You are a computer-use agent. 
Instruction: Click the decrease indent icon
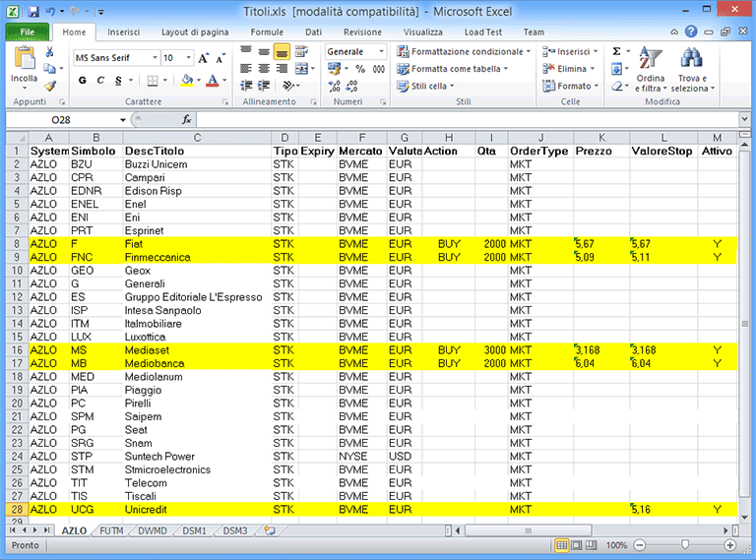point(246,86)
